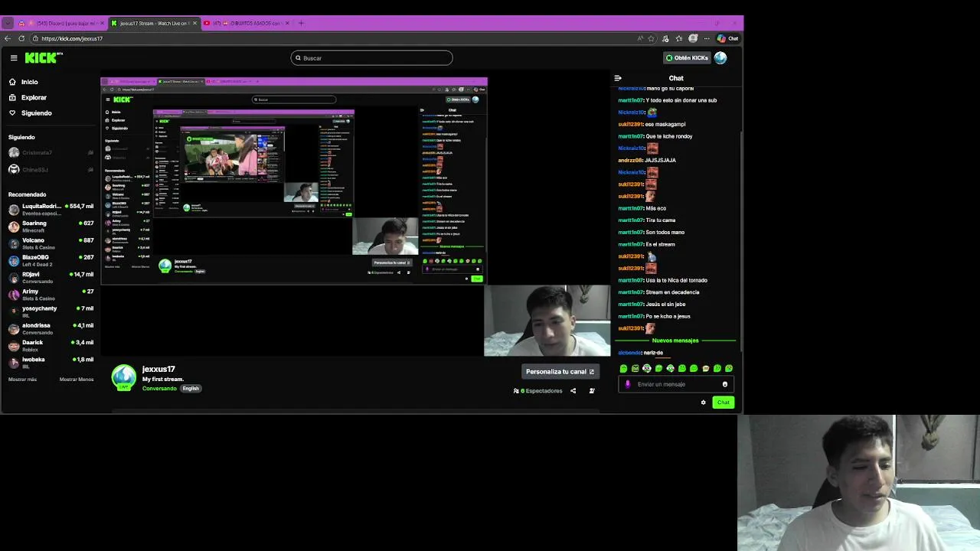This screenshot has width=980, height=551.
Task: View the 6 Espectadores viewer count
Action: point(537,391)
